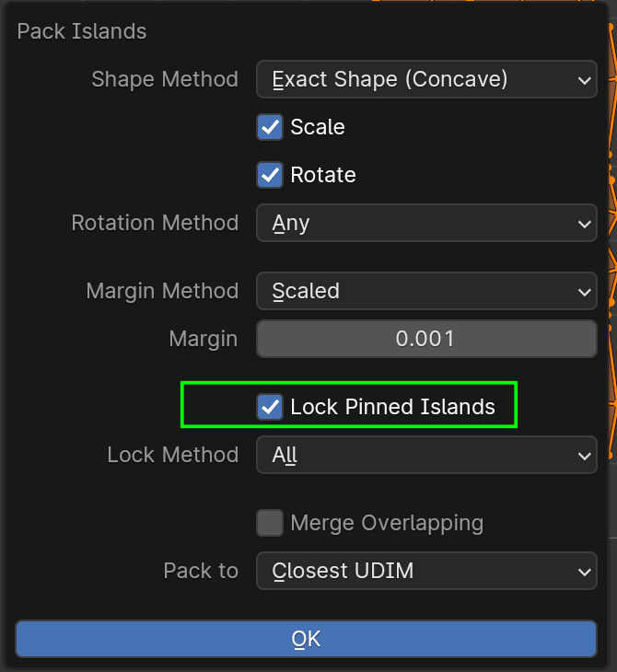Click the chevron arrow beside Any rotation option
Viewport: 617px width, 672px height.
tap(584, 224)
